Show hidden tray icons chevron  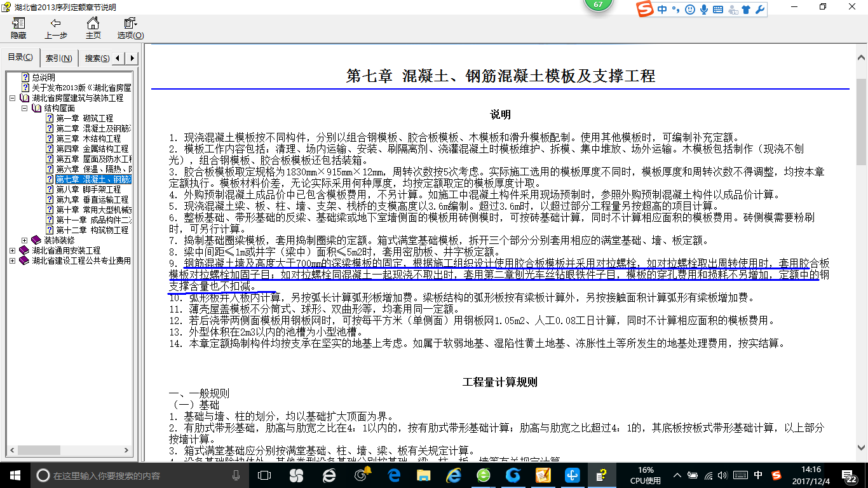click(678, 475)
